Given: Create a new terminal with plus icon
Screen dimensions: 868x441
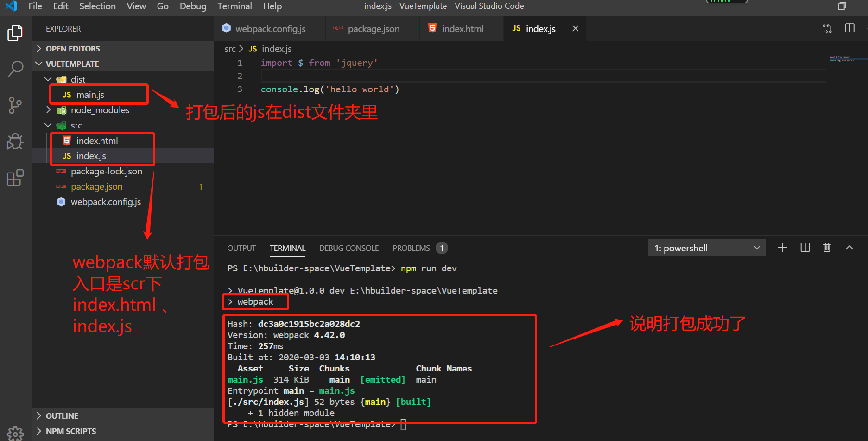Looking at the screenshot, I should click(782, 248).
